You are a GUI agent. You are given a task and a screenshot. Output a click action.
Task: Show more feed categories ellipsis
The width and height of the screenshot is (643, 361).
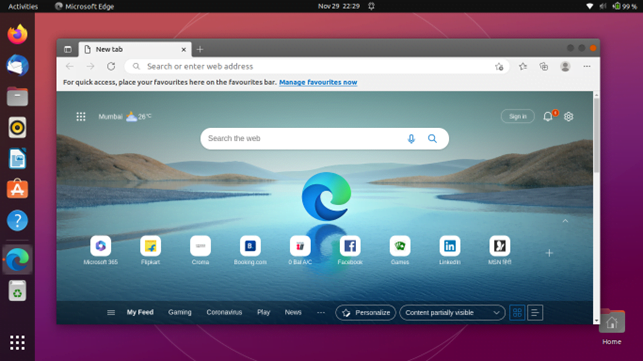[321, 313]
